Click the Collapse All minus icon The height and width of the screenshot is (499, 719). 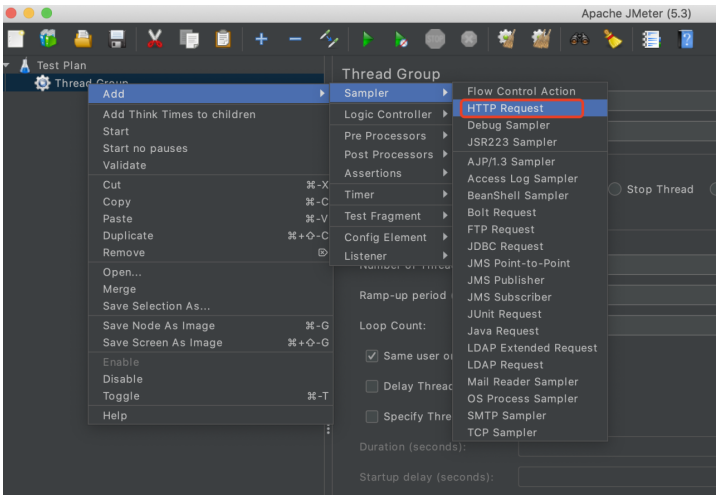tap(295, 39)
